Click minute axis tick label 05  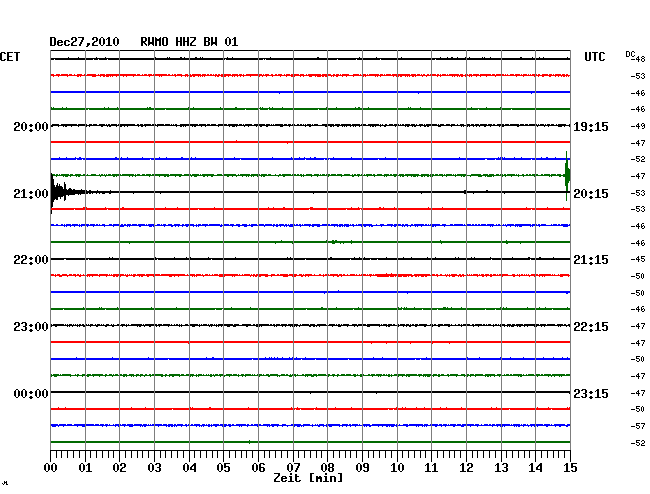(x=223, y=468)
